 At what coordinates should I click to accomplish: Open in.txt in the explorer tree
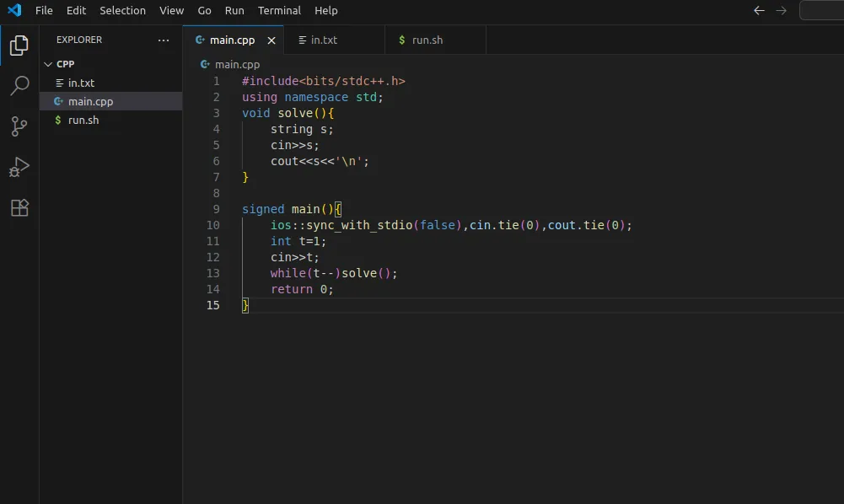click(110, 83)
